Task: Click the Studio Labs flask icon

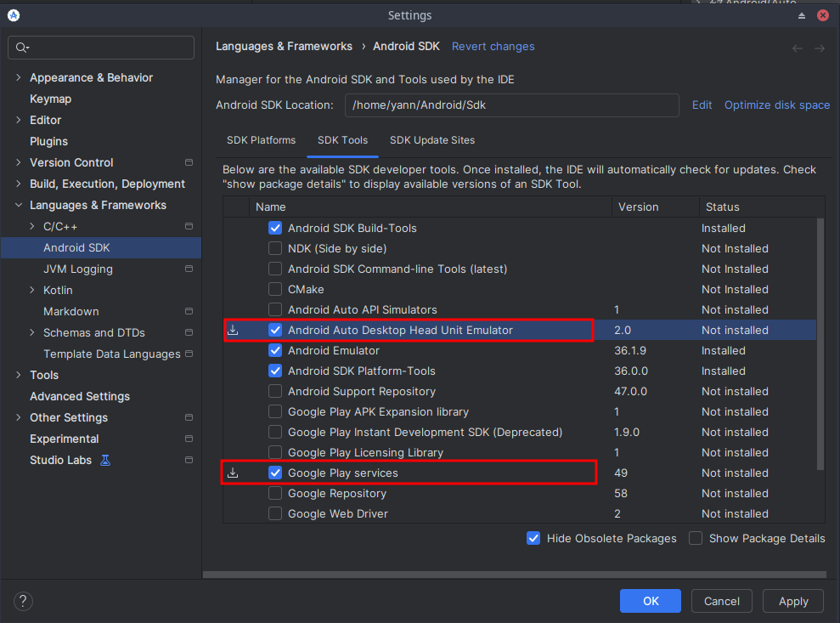Action: point(105,460)
